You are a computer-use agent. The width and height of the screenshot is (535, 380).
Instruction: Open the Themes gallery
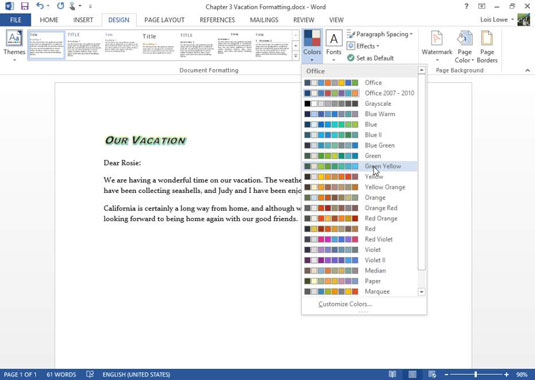[x=14, y=46]
